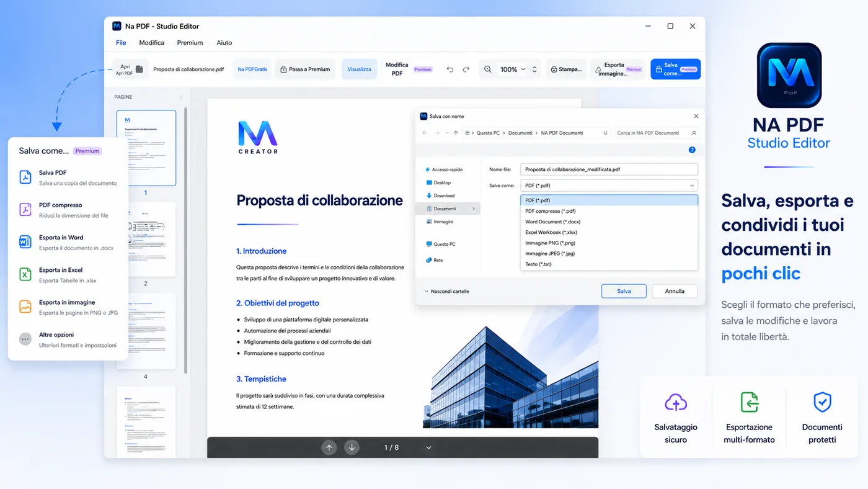868x489 pixels.
Task: Switch to Visualizza mode
Action: [360, 70]
